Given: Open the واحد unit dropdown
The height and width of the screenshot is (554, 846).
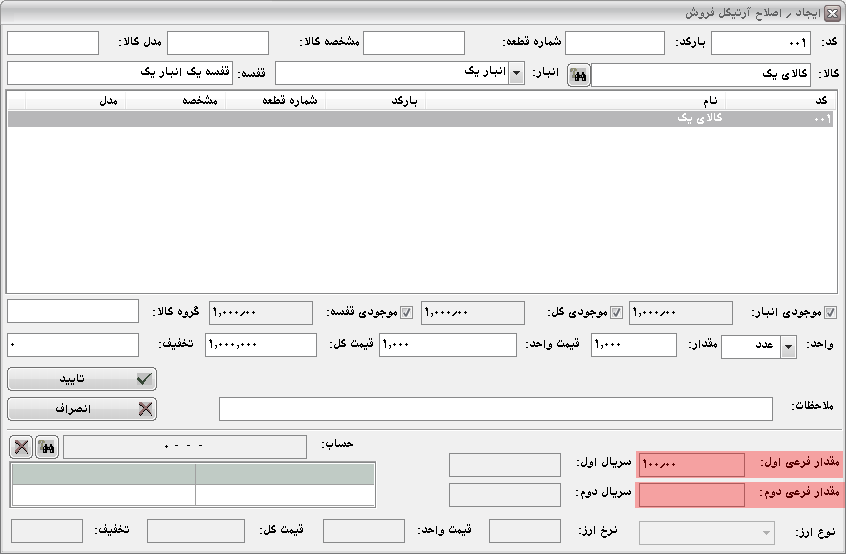Looking at the screenshot, I should tap(788, 346).
